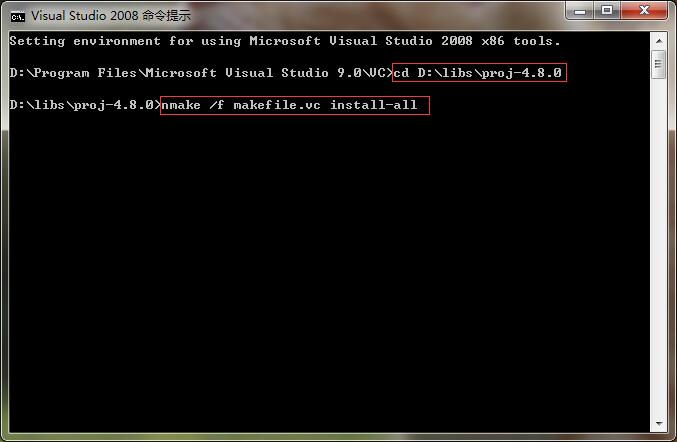Click the word tools. ending the first line

click(x=537, y=41)
